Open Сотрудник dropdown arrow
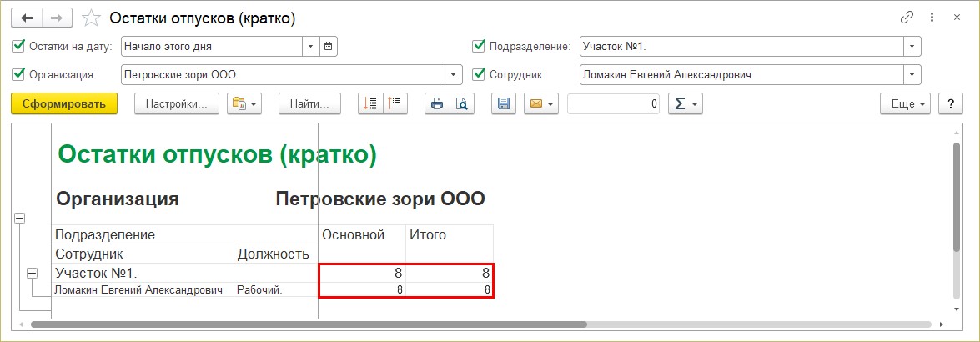Viewport: 980px width, 342px height. 912,75
